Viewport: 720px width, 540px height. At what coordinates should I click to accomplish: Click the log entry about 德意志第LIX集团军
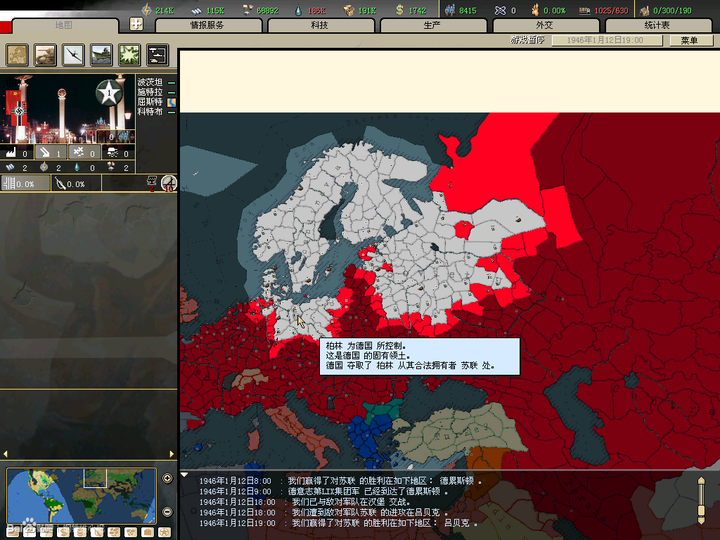(323, 491)
